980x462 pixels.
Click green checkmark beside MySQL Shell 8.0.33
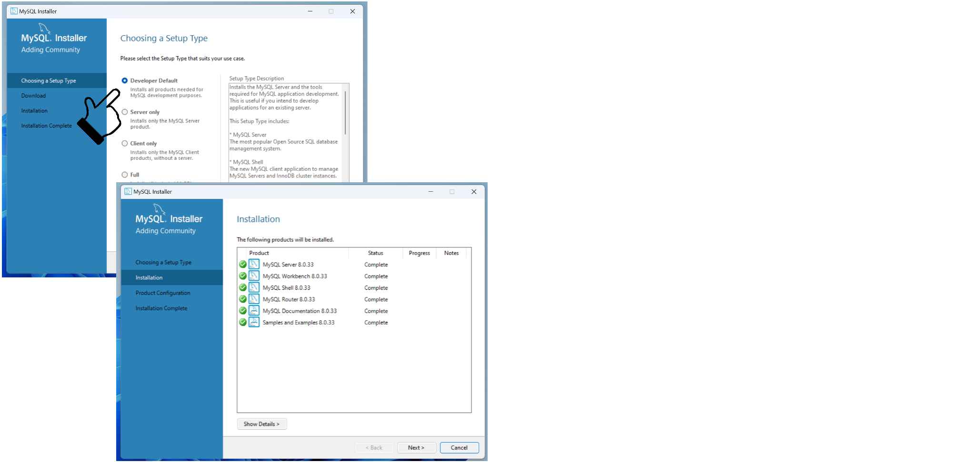pos(243,287)
